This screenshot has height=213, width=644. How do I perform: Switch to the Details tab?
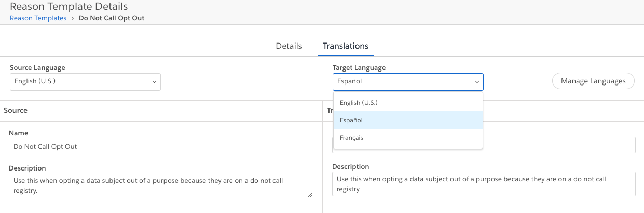tap(289, 46)
